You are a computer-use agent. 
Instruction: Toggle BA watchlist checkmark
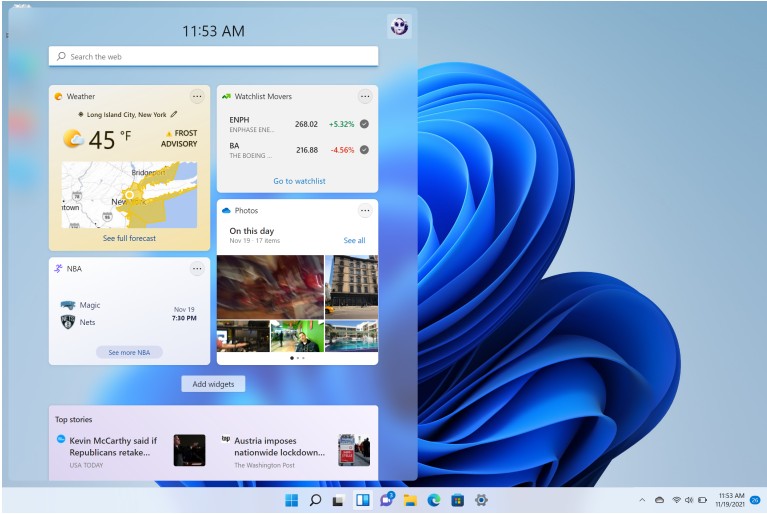point(364,150)
